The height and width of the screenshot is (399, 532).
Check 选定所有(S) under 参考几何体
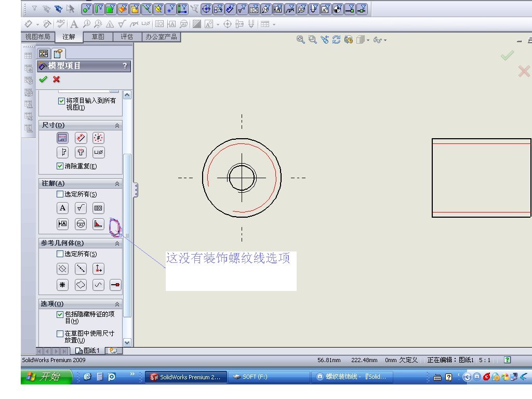(60, 254)
